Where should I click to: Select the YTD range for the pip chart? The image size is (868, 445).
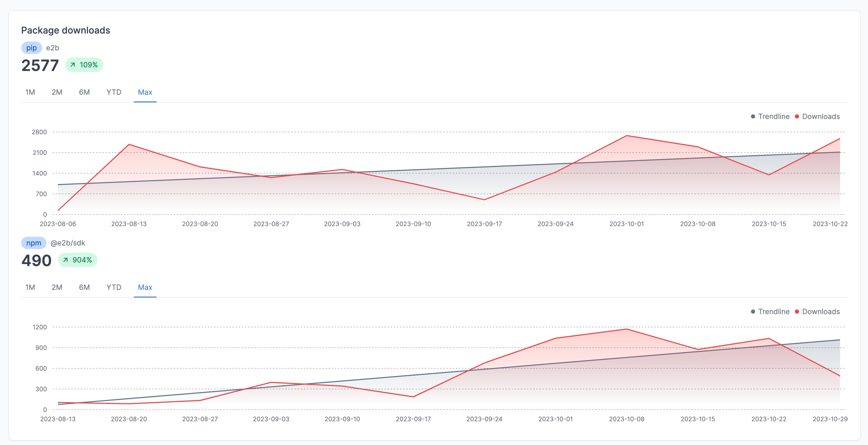[x=114, y=92]
